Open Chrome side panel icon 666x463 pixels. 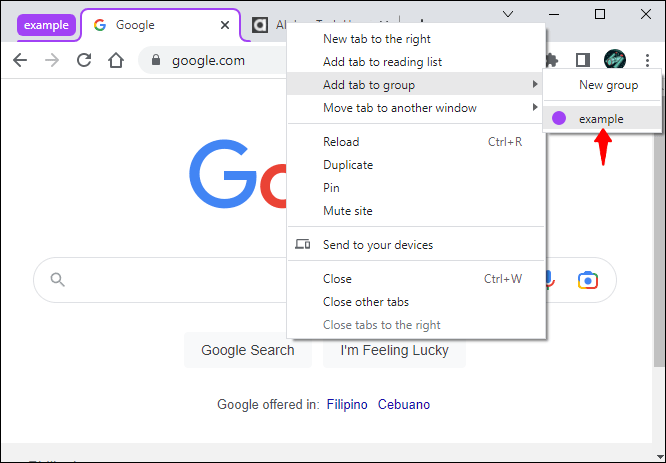click(583, 60)
